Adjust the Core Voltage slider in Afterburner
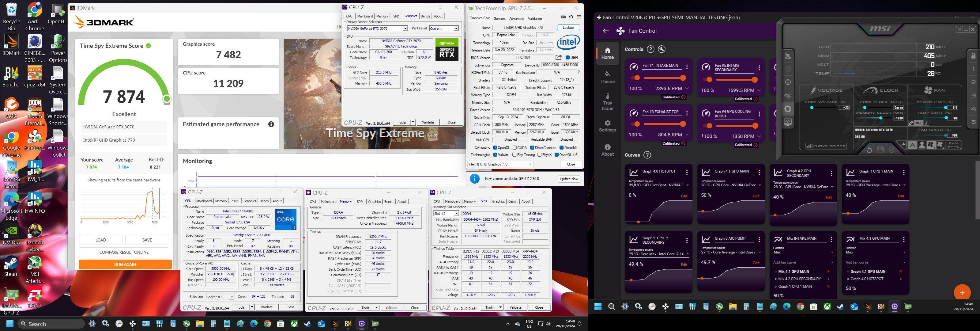This screenshot has width=980, height=331. (821, 108)
